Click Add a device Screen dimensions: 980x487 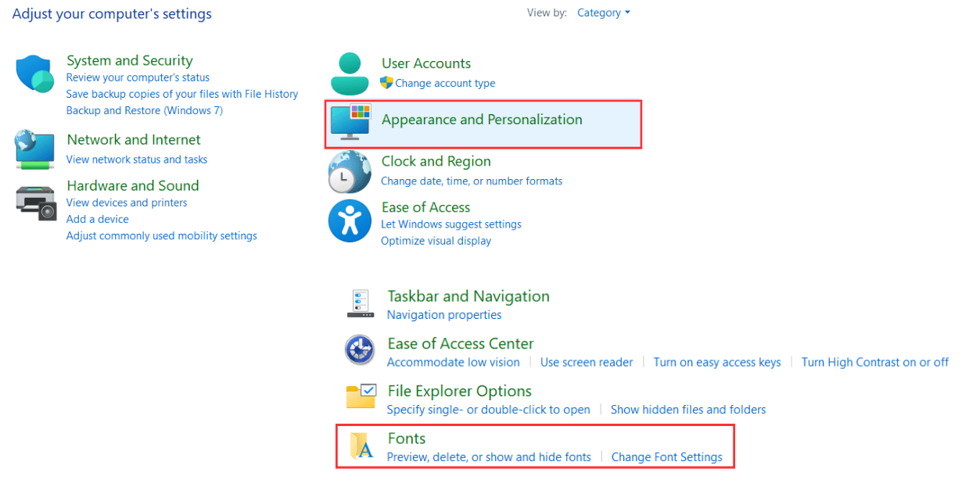coord(97,219)
